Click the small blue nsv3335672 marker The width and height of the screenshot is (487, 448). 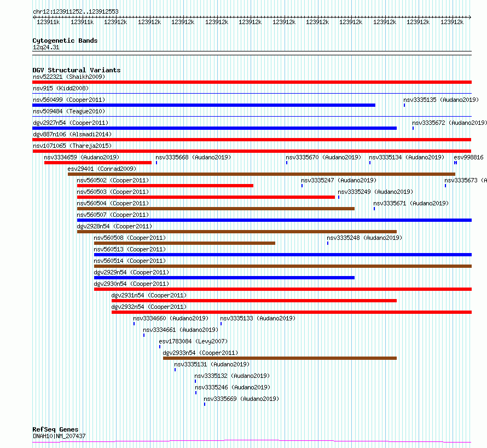[x=413, y=128]
